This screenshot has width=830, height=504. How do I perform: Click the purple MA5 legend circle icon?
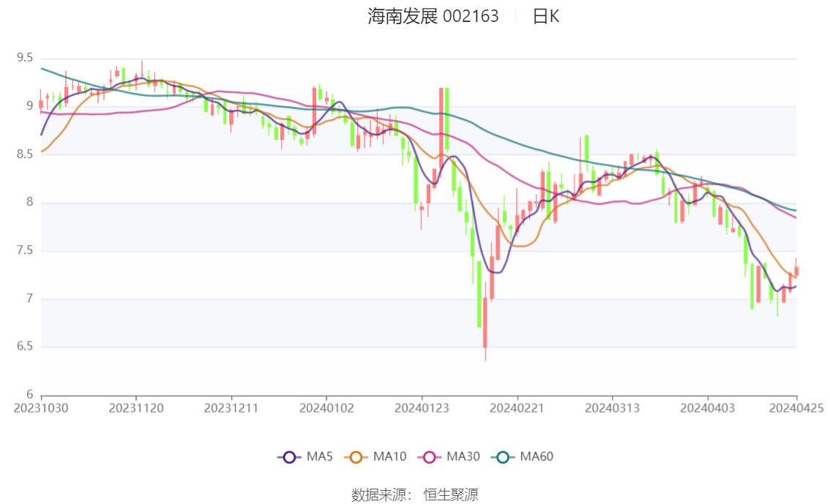click(289, 457)
